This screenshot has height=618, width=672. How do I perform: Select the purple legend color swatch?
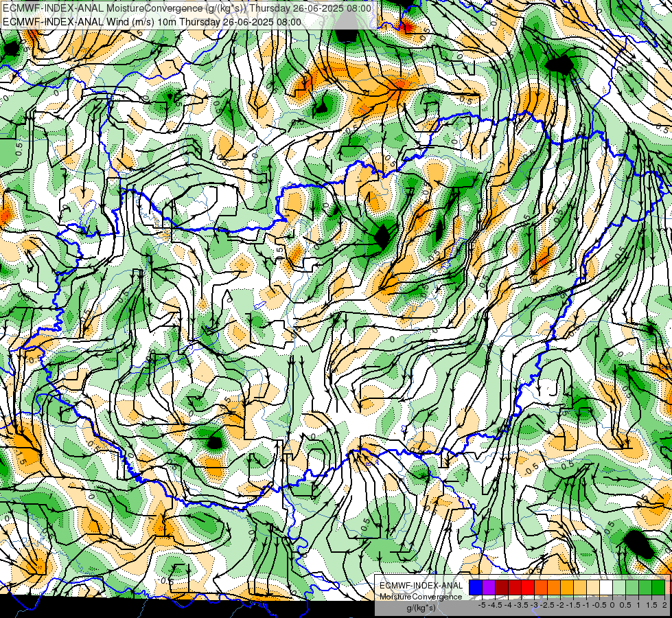click(x=489, y=587)
